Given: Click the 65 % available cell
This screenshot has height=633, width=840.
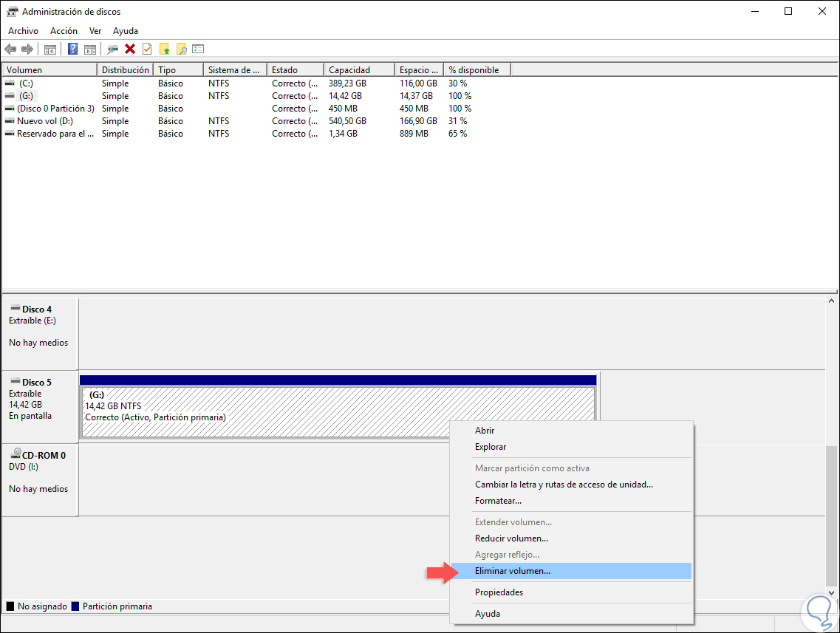Looking at the screenshot, I should tap(457, 134).
